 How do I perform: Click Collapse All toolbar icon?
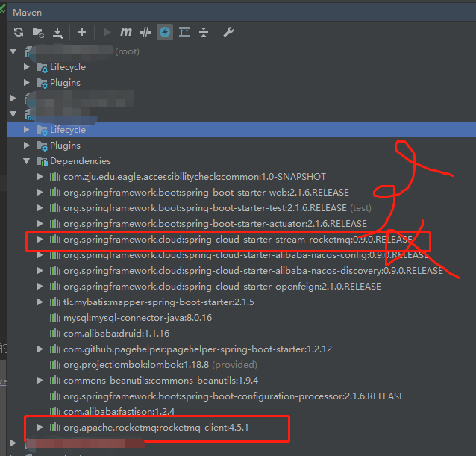[204, 32]
